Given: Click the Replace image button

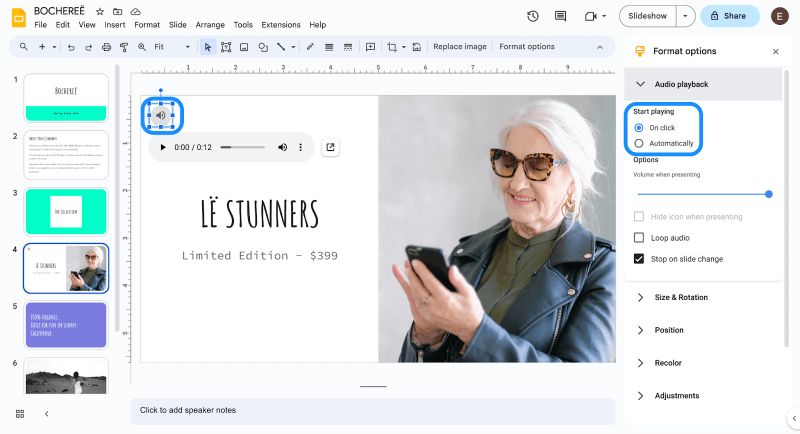Looking at the screenshot, I should (x=460, y=46).
